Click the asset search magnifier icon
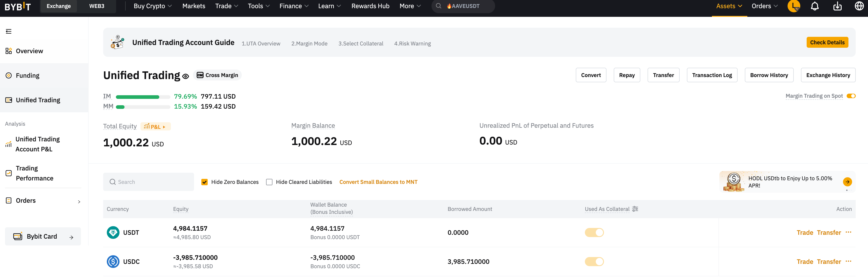The image size is (868, 280). pos(112,182)
